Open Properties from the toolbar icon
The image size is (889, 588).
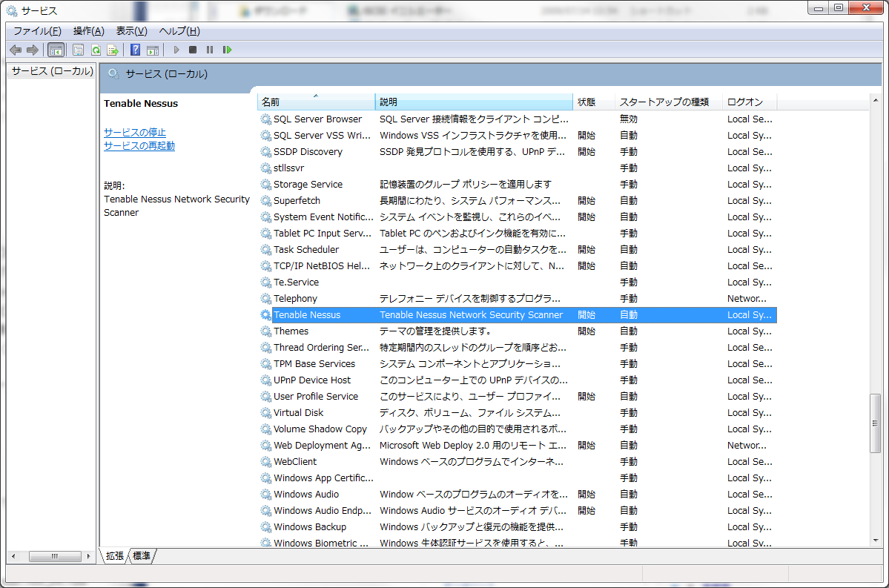click(78, 50)
